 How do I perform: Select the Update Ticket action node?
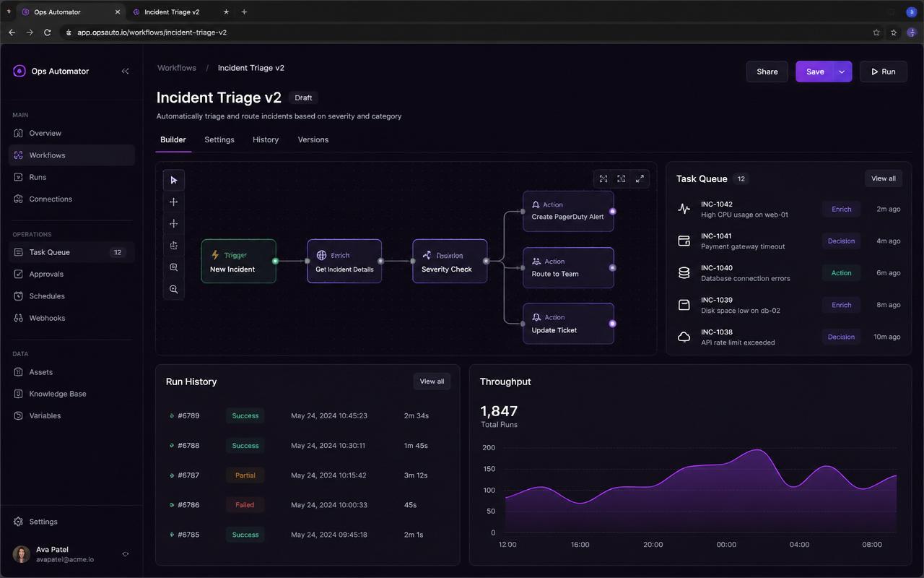[568, 324]
